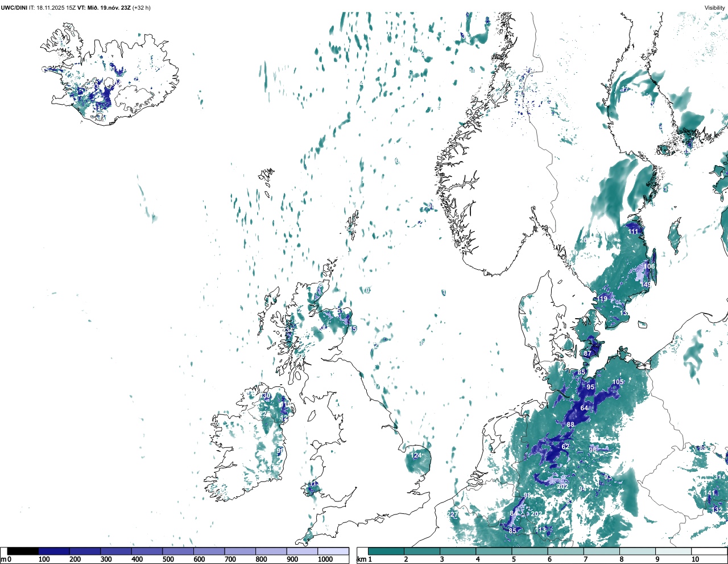Click the '96' visibility value on the map
The width and height of the screenshot is (728, 564).
pos(593,450)
